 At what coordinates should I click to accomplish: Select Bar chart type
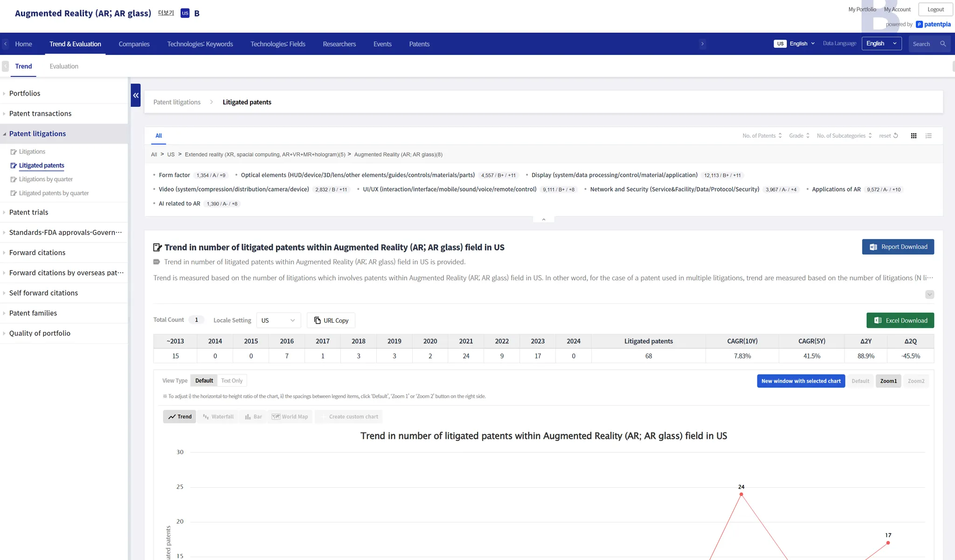coord(253,416)
